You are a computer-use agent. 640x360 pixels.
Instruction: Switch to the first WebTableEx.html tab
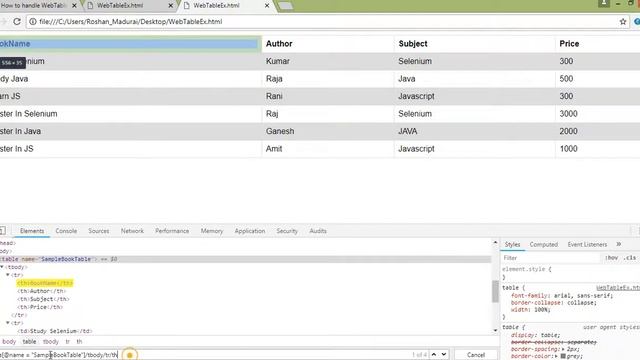click(120, 6)
